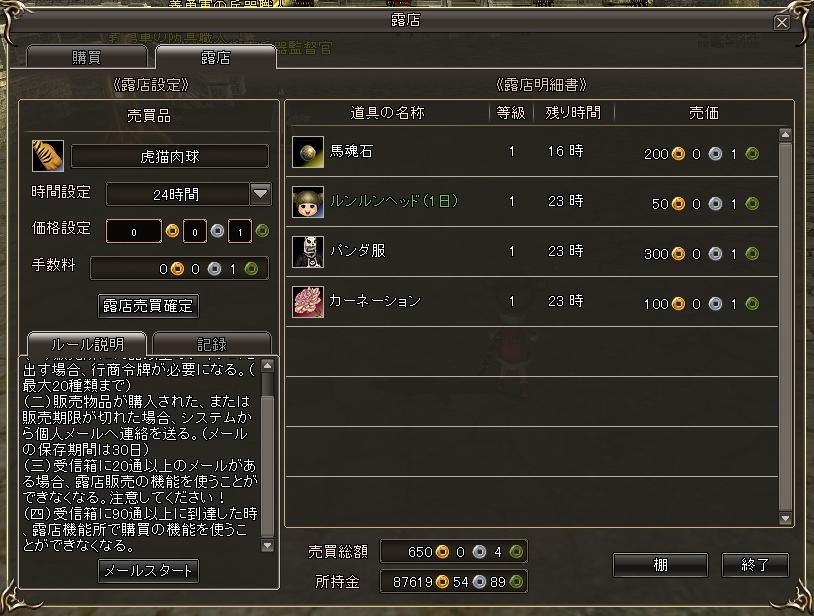Select the パンダ服 costume icon

(x=308, y=252)
